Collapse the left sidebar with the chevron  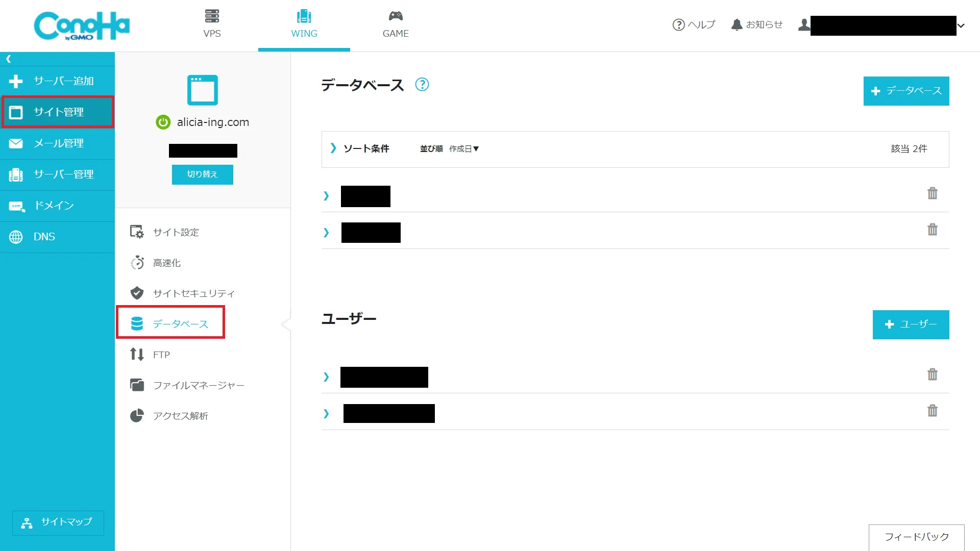(x=8, y=59)
